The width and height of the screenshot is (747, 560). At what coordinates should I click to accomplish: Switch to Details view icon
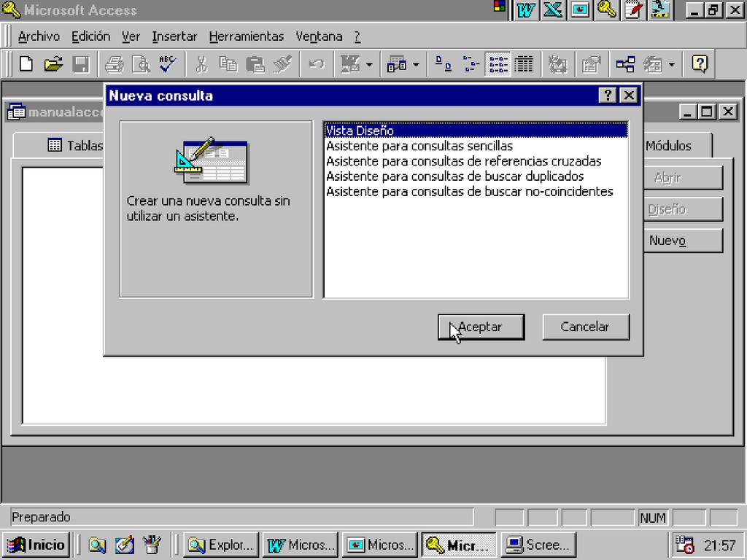pos(524,64)
